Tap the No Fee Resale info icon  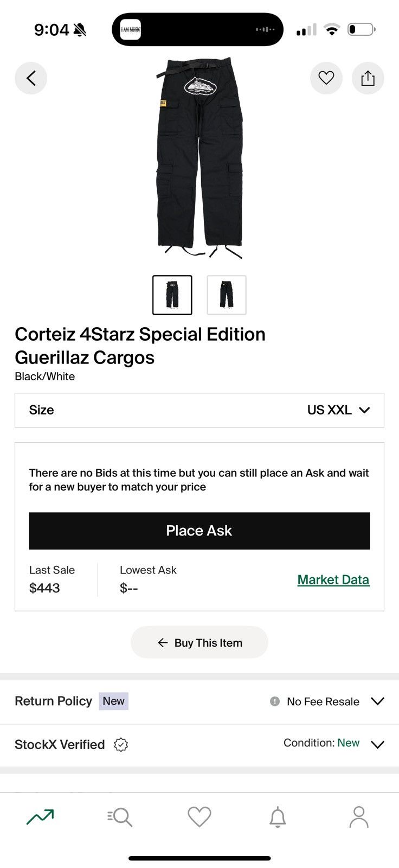(x=275, y=701)
